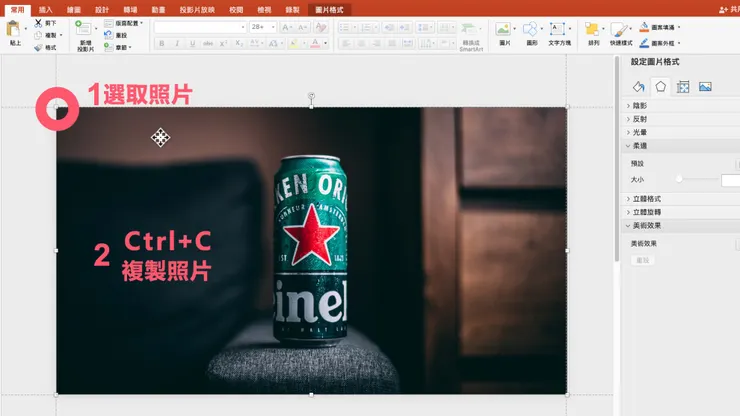Click the 剪下 (Cut) scissors icon

(x=38, y=23)
